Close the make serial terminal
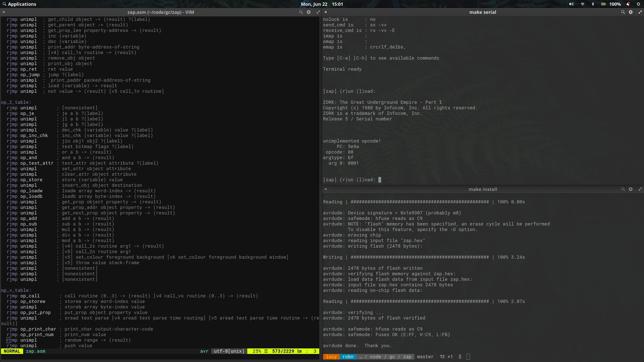This screenshot has height=362, width=644. [x=326, y=12]
